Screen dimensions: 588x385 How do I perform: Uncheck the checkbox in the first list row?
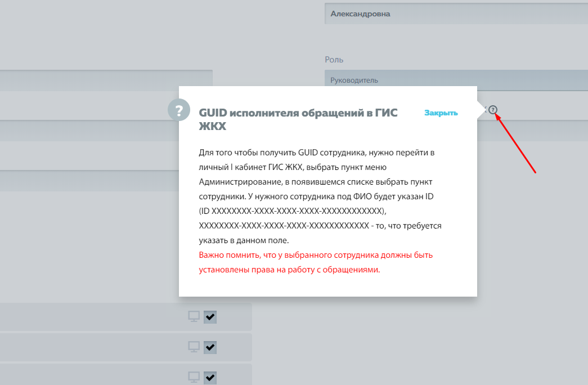tap(210, 317)
